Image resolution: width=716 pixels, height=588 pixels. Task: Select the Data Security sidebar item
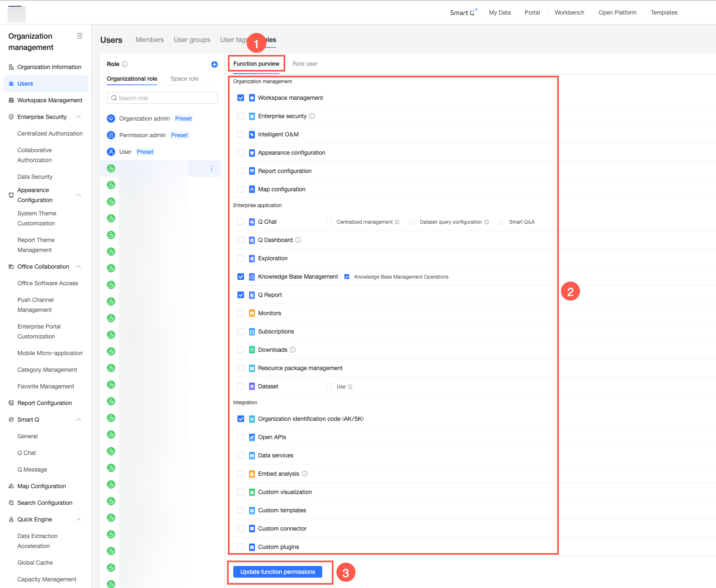click(35, 177)
